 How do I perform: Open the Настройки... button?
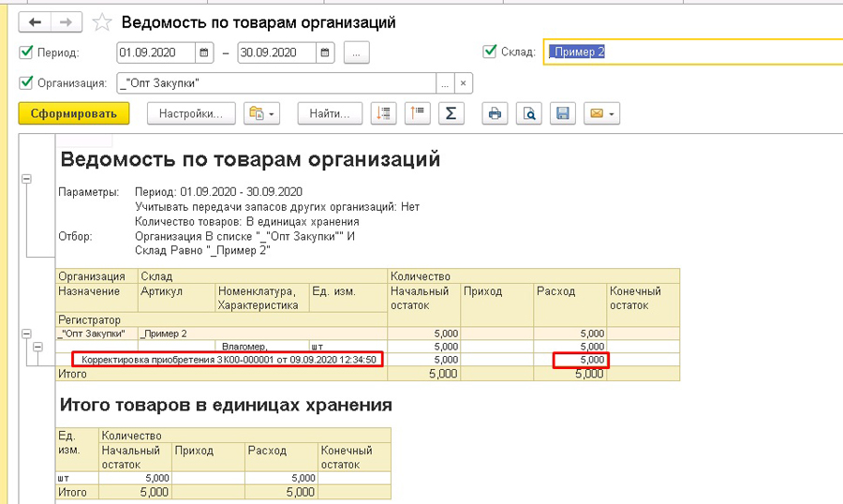pyautogui.click(x=190, y=114)
